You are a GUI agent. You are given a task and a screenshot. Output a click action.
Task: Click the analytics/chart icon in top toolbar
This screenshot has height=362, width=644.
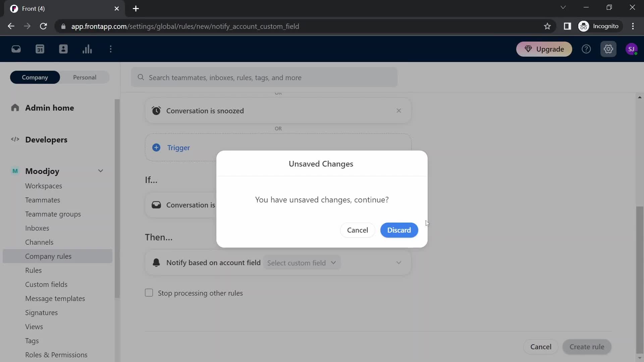tap(87, 49)
